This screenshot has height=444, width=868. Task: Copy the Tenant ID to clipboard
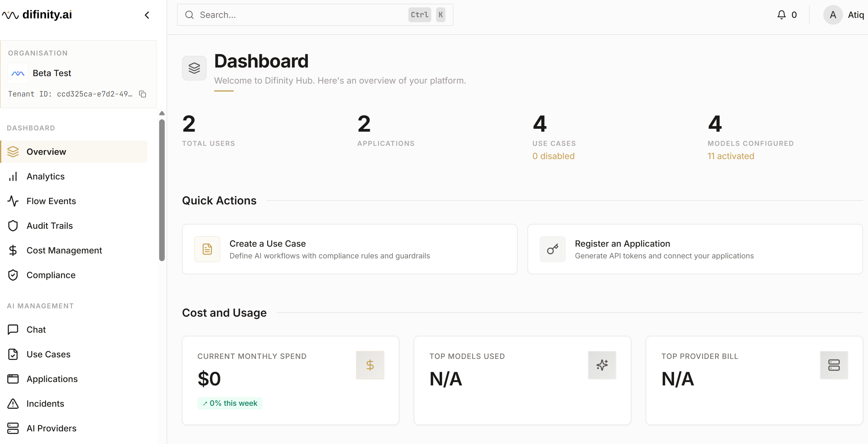point(143,94)
